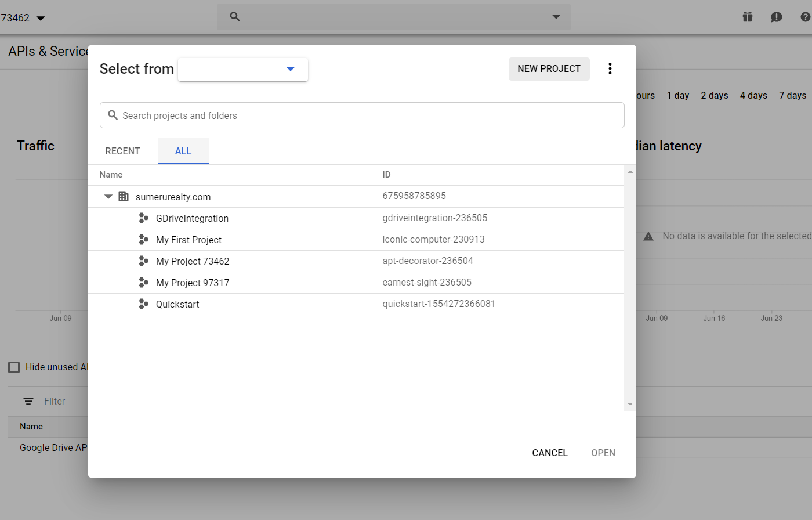
Task: Select My Project 73462 name
Action: click(193, 261)
